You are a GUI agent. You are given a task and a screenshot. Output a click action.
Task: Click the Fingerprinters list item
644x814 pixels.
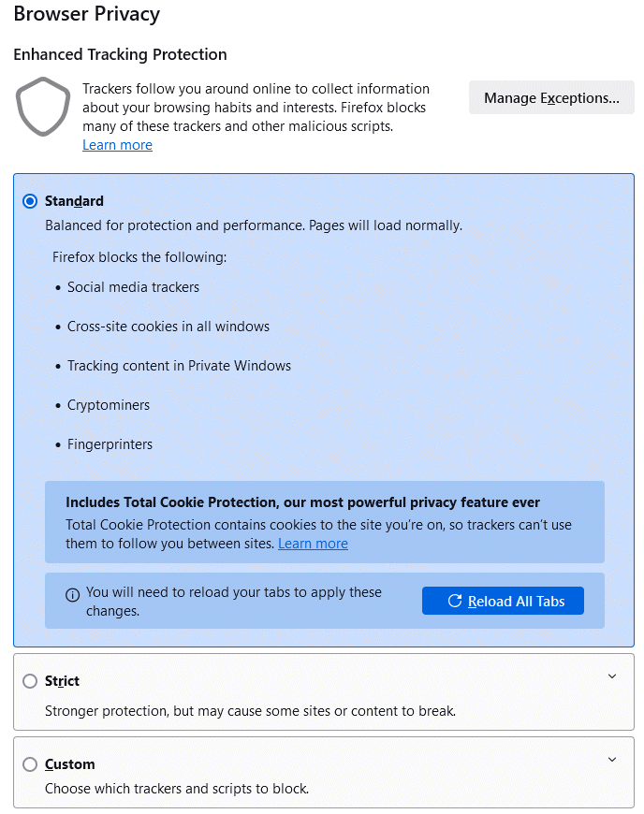[x=110, y=444]
